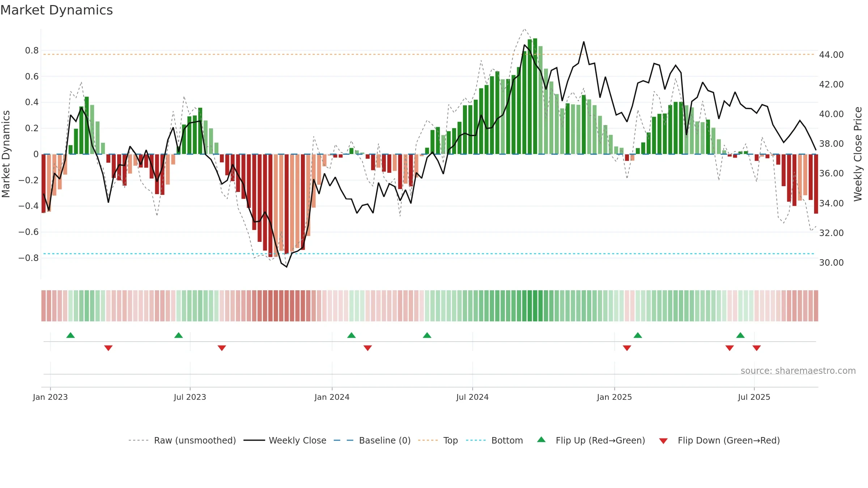Toggle the 'Flip Up (Red→Green)' legend label
This screenshot has height=488, width=868.
tap(600, 440)
